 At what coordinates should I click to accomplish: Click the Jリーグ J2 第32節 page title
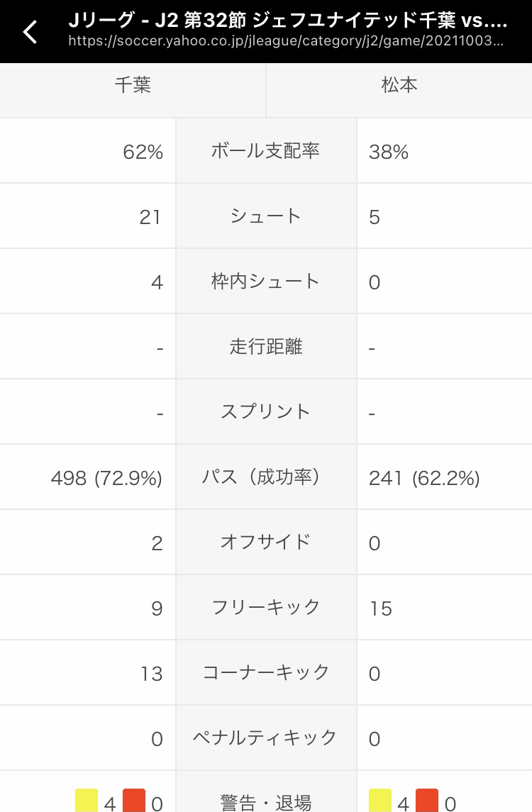pos(288,20)
